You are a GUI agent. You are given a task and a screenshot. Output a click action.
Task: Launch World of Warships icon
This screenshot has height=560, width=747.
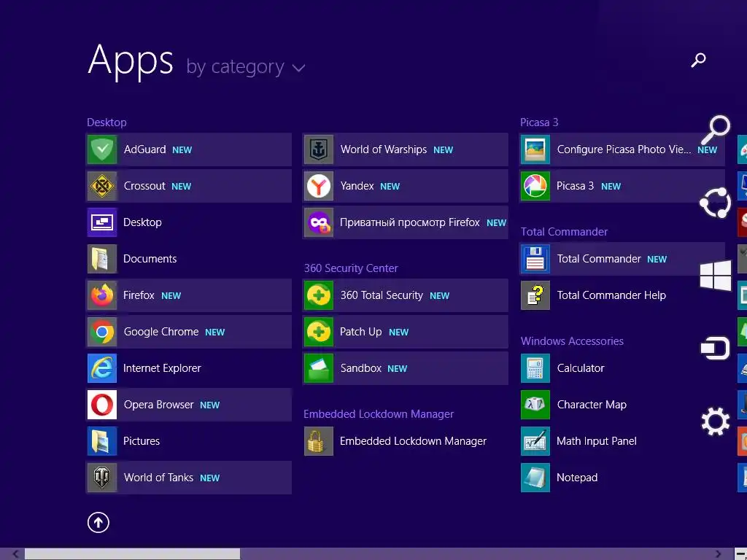tap(319, 149)
